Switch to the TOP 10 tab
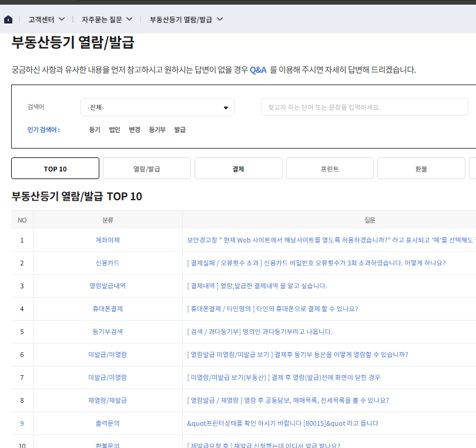This screenshot has width=476, height=448. click(x=55, y=168)
